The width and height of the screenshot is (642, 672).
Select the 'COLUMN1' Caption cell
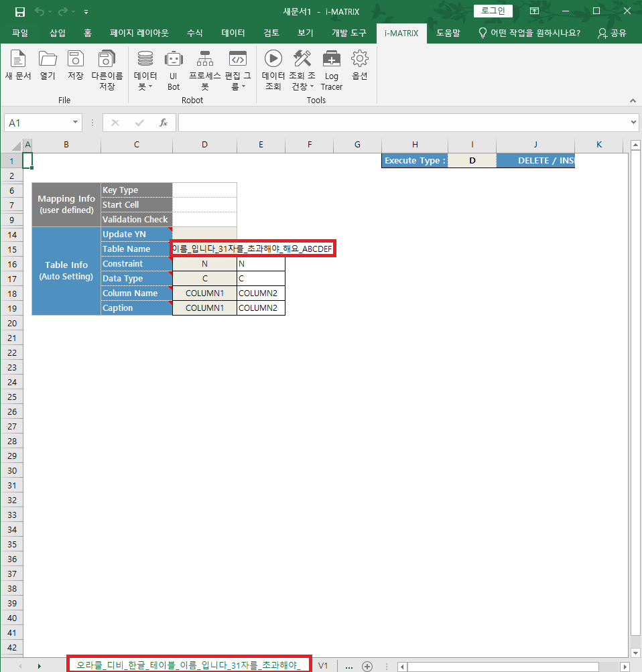click(x=204, y=308)
